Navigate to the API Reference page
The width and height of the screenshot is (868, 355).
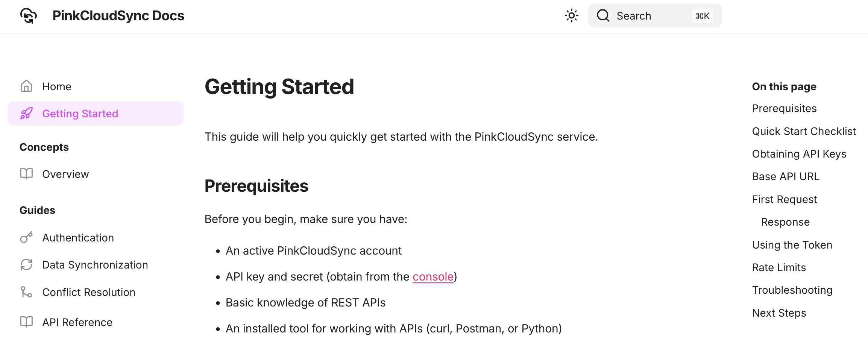point(77,322)
